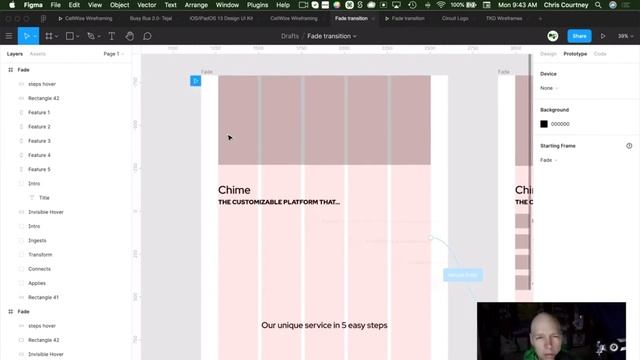Open the shape tool options arrow
Image resolution: width=640 pixels, height=360 pixels.
(78, 36)
